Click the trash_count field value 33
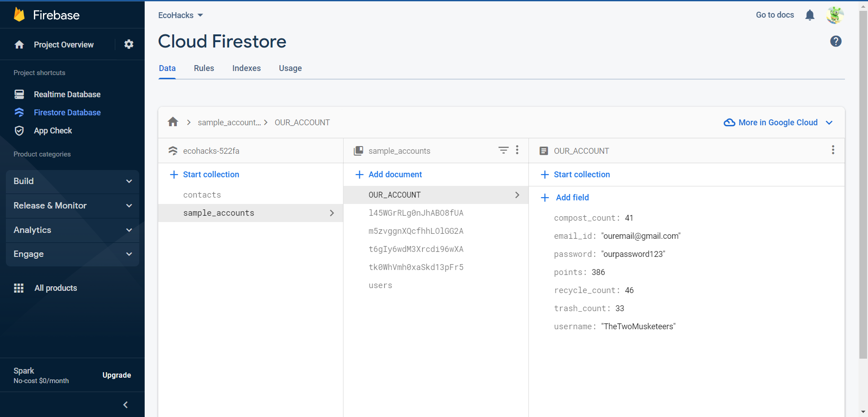This screenshot has width=868, height=417. coord(619,308)
